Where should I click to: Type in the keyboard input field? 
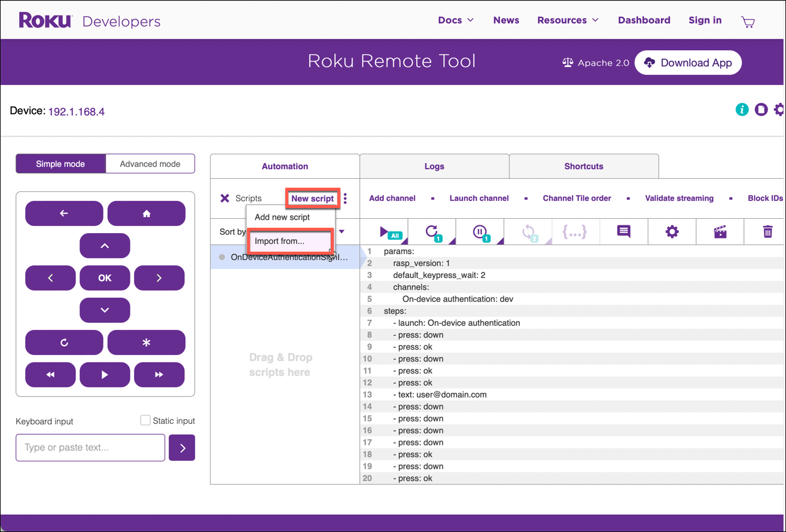pyautogui.click(x=90, y=447)
